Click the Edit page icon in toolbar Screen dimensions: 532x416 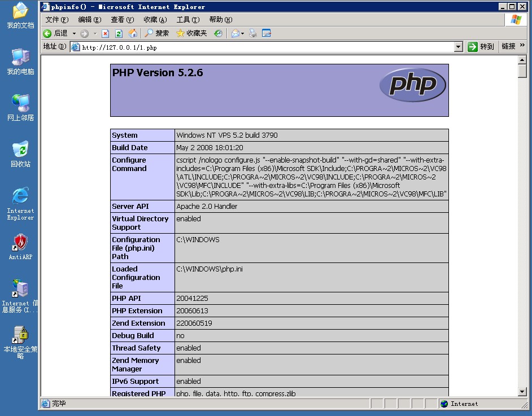[267, 33]
